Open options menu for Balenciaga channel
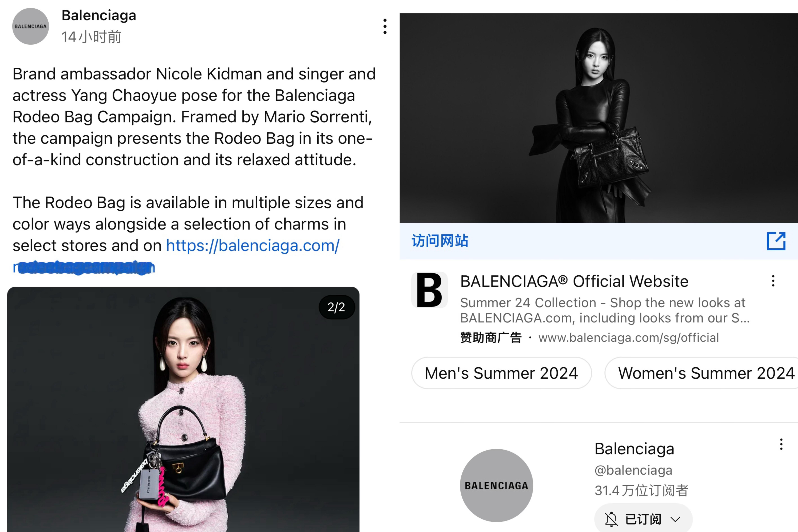 click(x=781, y=444)
